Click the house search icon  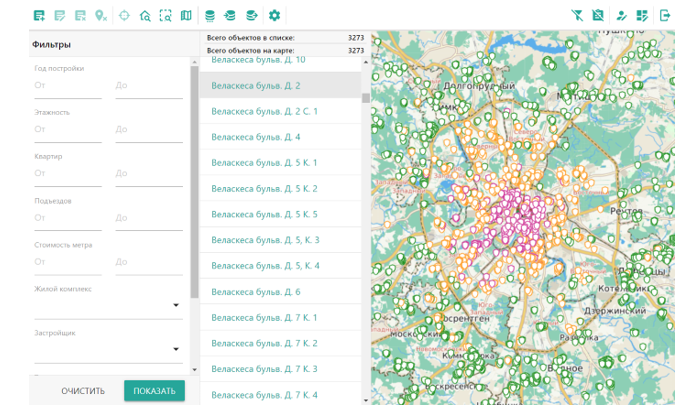(145, 15)
